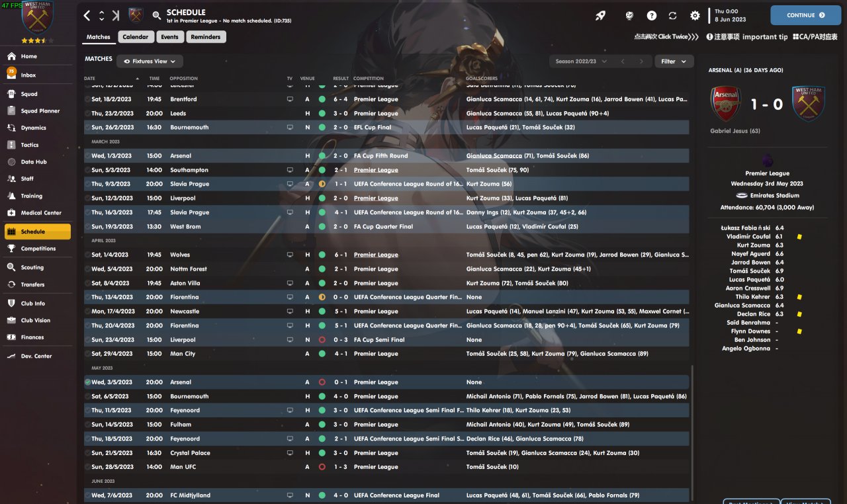Click Declan Rice in the player ratings list
The width and height of the screenshot is (847, 504).
point(754,314)
